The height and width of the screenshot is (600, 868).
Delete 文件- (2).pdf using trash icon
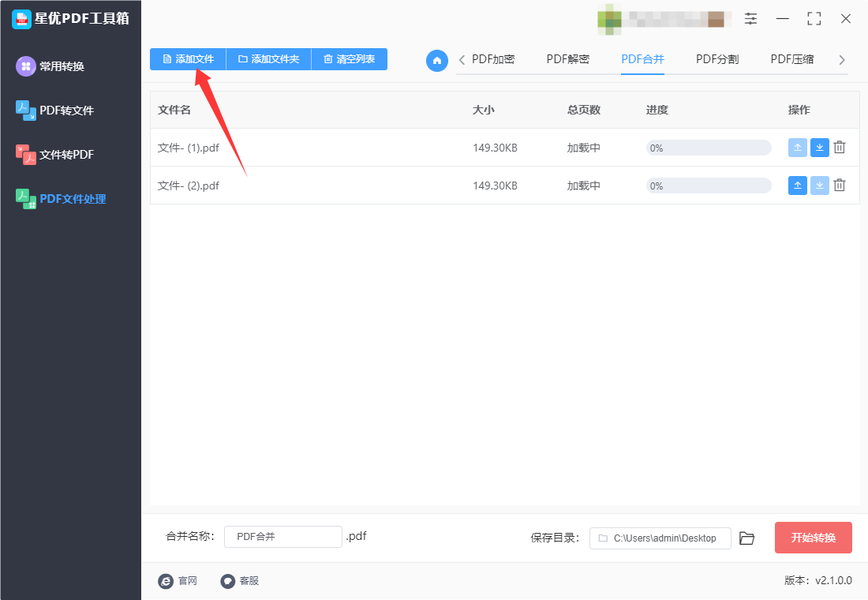coord(840,185)
